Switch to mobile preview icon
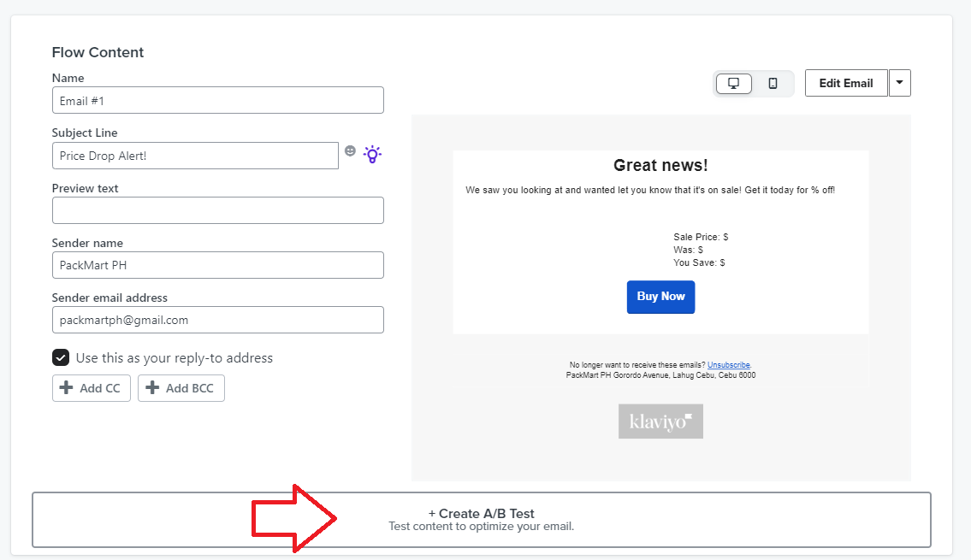 click(x=773, y=84)
